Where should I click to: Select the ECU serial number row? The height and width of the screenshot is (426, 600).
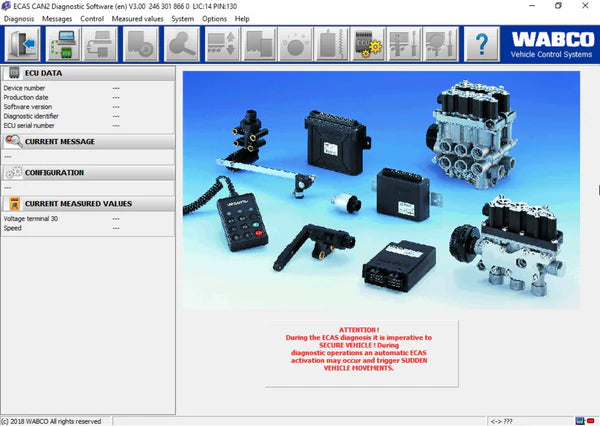point(88,126)
